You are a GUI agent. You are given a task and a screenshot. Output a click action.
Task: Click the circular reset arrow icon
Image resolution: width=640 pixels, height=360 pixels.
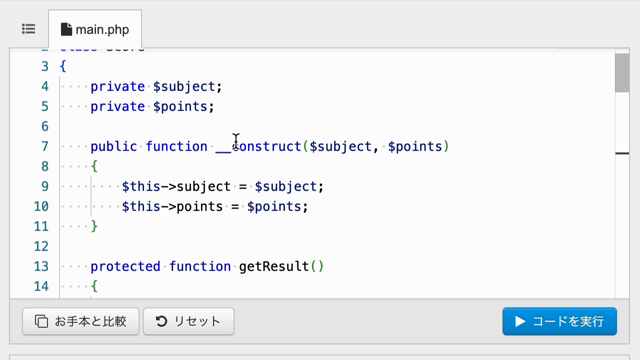pos(161,322)
